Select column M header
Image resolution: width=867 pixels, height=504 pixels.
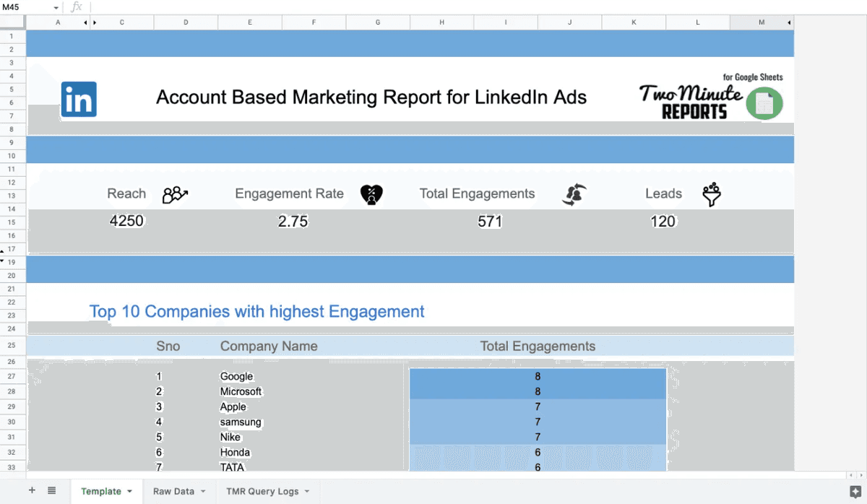pyautogui.click(x=762, y=22)
